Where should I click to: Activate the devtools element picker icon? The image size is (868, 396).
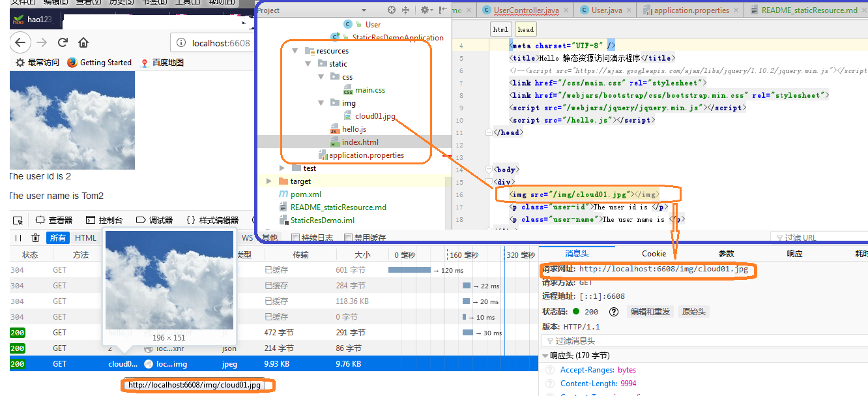(18, 221)
